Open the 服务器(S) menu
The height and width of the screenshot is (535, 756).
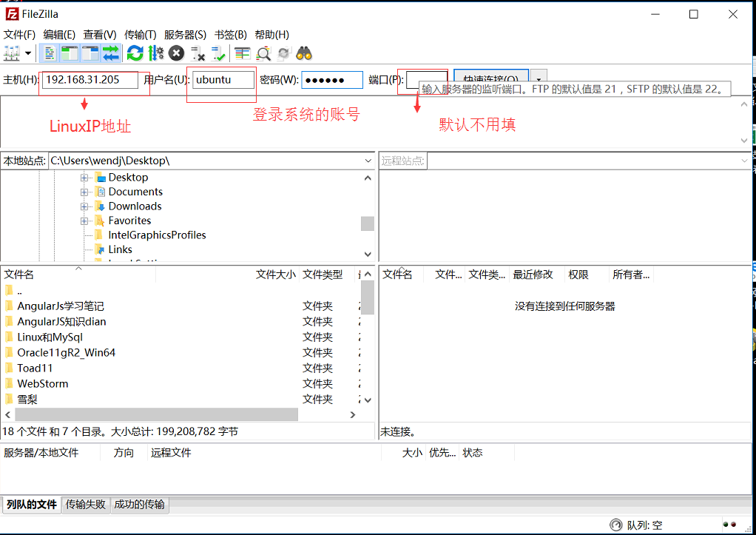(x=185, y=35)
